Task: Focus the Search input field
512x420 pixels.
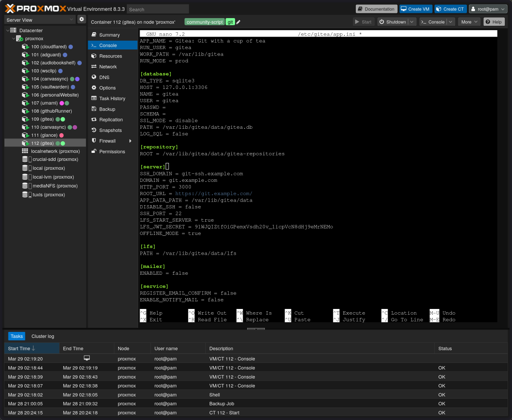Action: pos(158,9)
